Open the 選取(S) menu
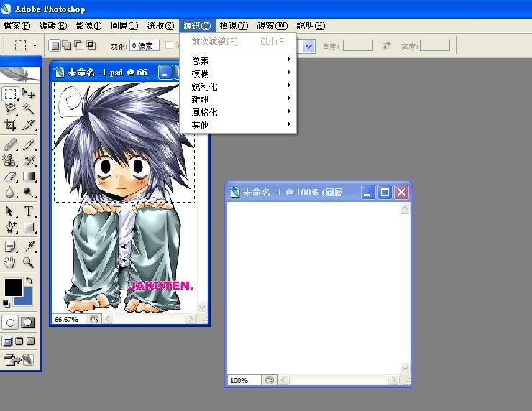This screenshot has width=532, height=411. (160, 26)
